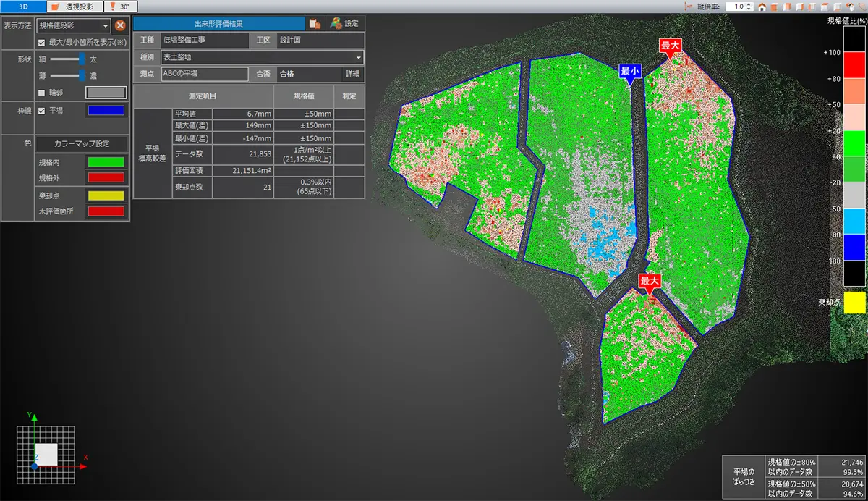This screenshot has height=501, width=868.
Task: Click the report export icon left of 設定
Action: coord(314,23)
